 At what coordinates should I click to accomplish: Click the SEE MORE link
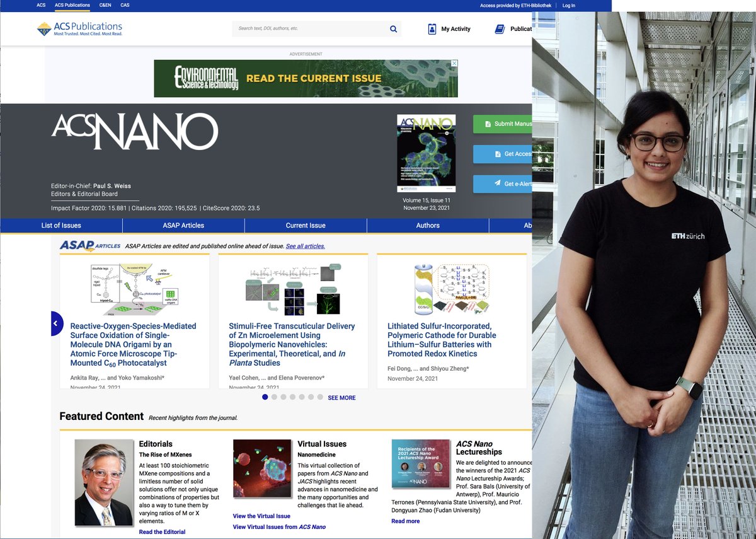(341, 398)
